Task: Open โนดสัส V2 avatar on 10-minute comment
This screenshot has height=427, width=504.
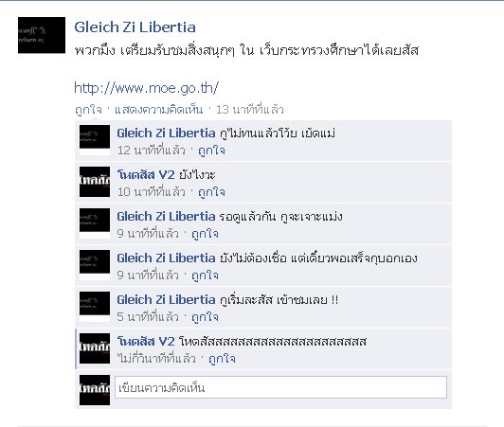Action: point(95,182)
